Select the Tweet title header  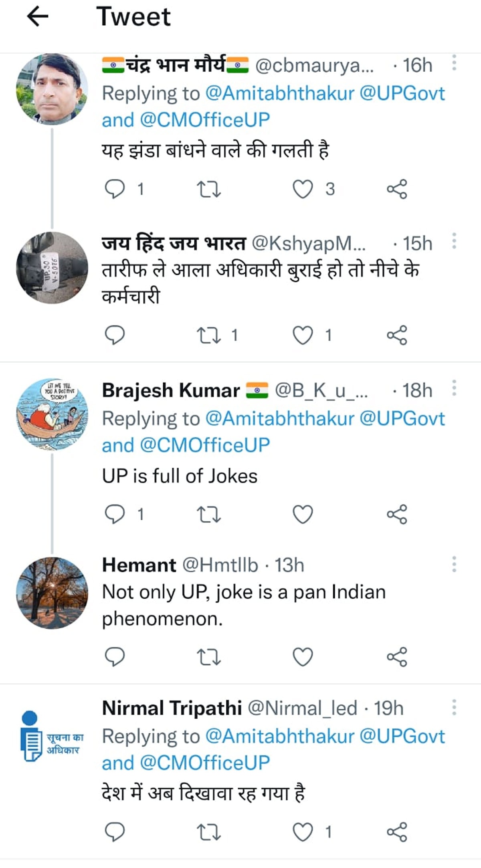[x=134, y=17]
